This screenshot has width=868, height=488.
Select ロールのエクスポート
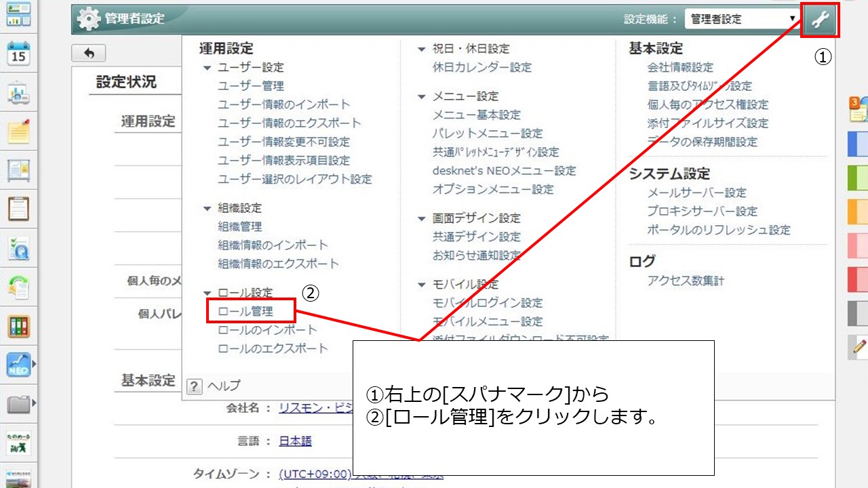[x=273, y=348]
